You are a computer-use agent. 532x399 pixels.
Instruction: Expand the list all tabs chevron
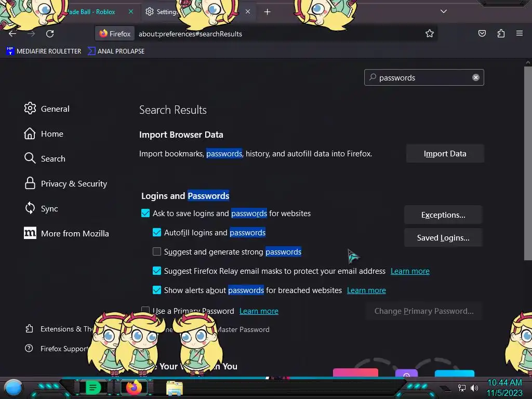click(x=443, y=11)
